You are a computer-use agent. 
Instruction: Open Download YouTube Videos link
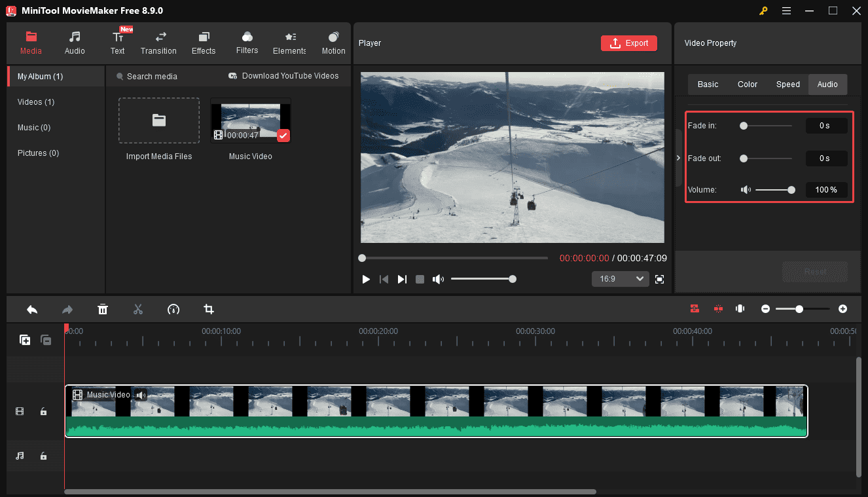pyautogui.click(x=283, y=76)
